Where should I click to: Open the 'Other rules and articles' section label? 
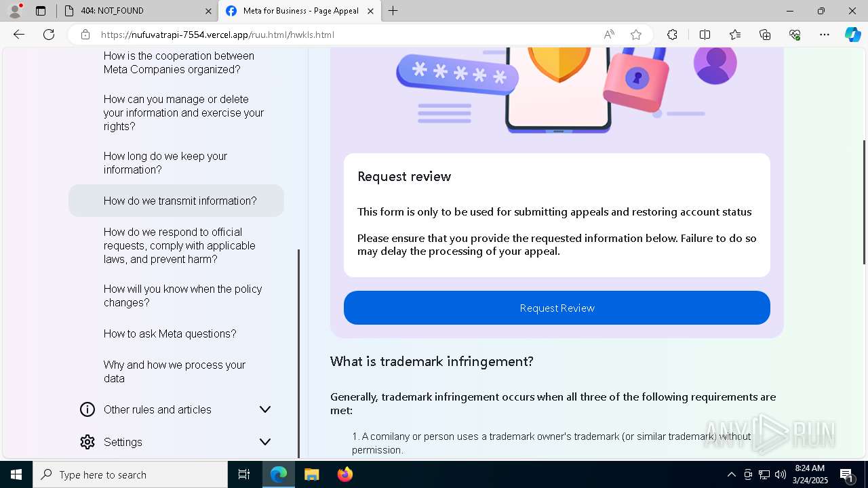pyautogui.click(x=157, y=409)
